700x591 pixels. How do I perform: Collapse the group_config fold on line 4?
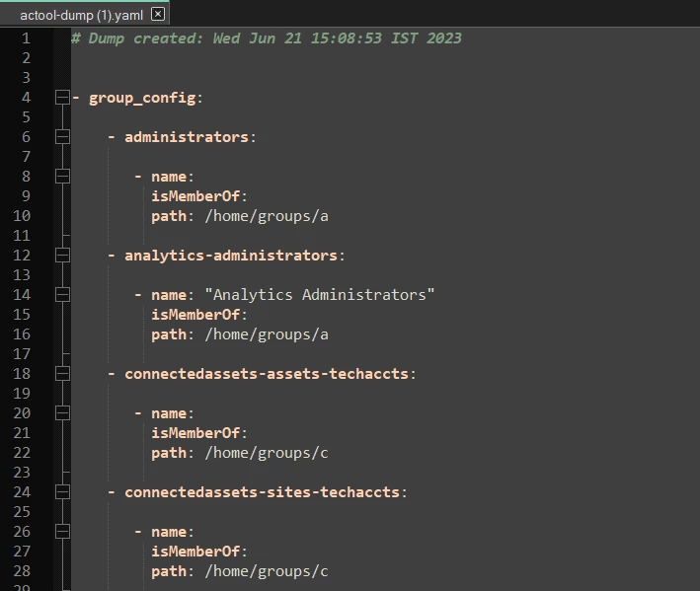click(62, 98)
